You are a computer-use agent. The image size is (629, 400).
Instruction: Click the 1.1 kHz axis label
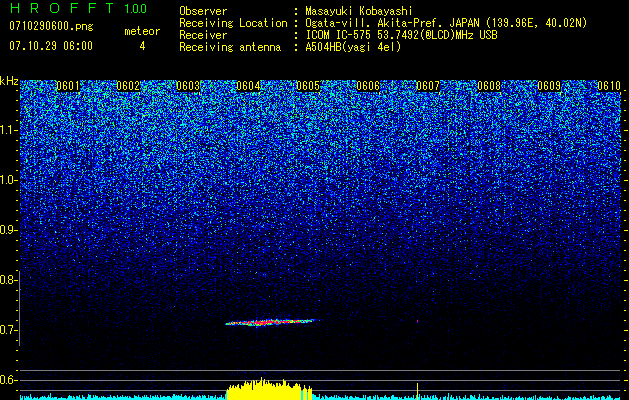click(9, 130)
